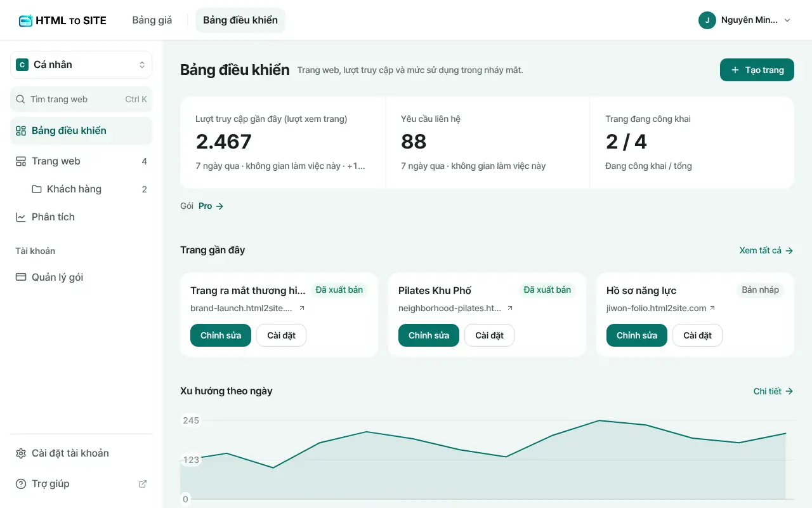Open neighborhood-pilates external link icon
Viewport: 812px width, 508px height.
[510, 308]
